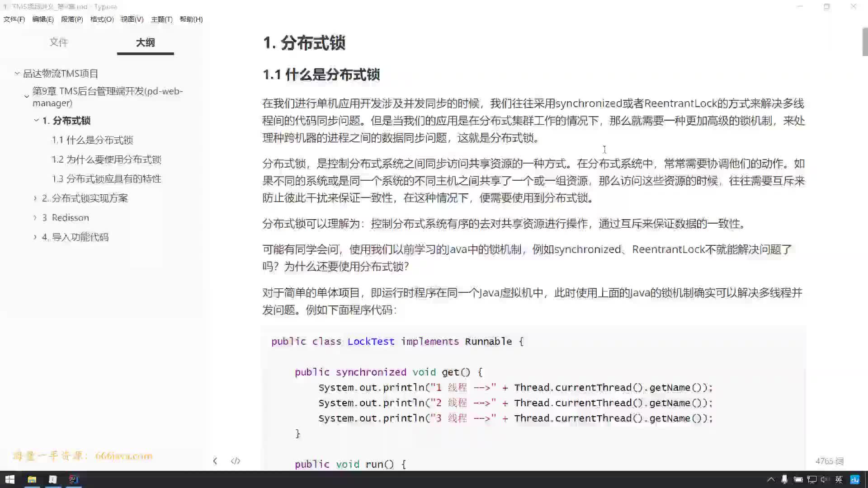
Task: Click the paragraph starting 分布式锁可以理解为
Action: pos(505,224)
